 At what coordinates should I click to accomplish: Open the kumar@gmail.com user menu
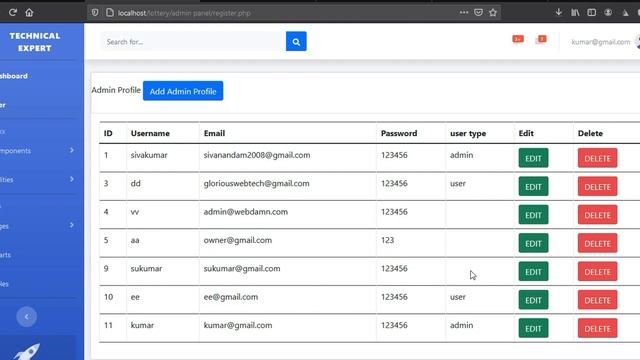tap(600, 42)
